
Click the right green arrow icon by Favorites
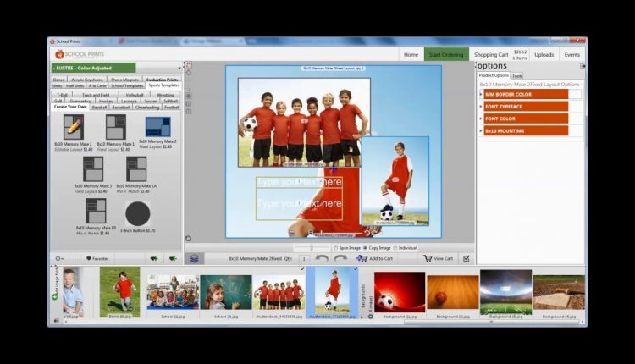pos(173,258)
